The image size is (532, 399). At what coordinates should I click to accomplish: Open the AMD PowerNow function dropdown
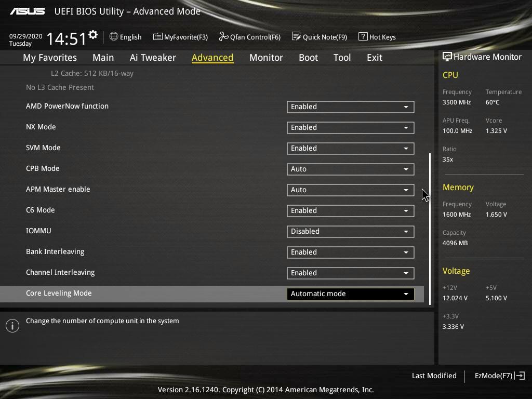pyautogui.click(x=351, y=107)
